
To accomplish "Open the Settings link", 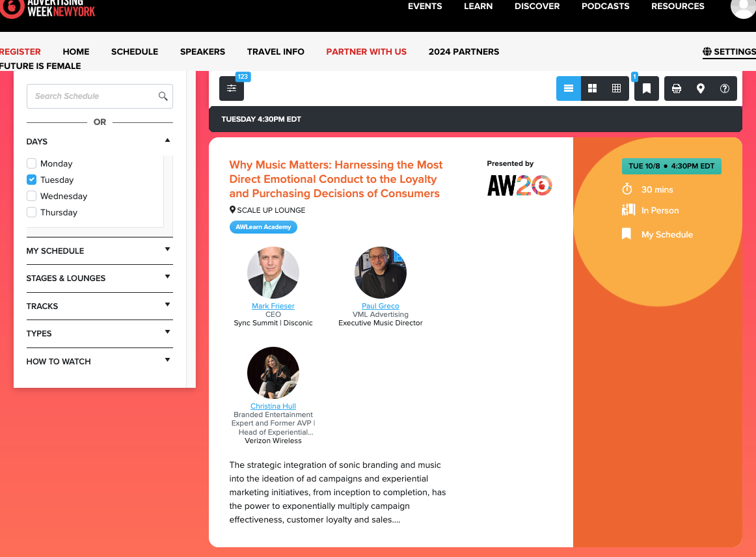I will pos(735,51).
